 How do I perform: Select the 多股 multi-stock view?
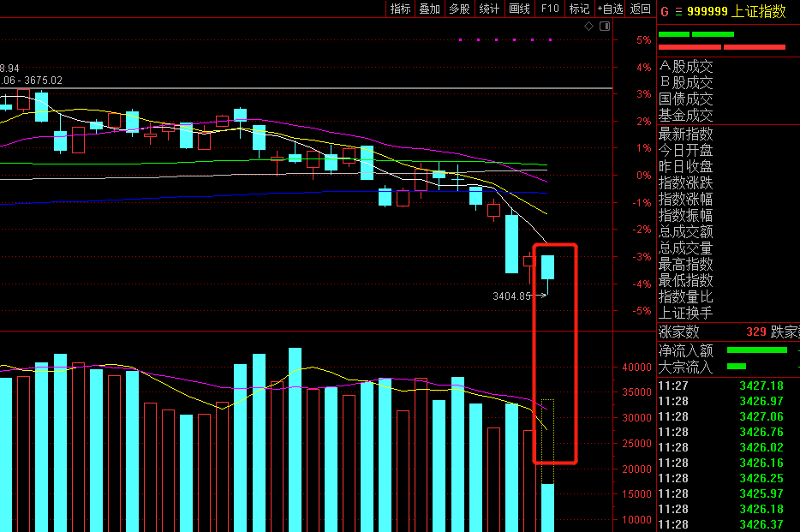pos(459,9)
